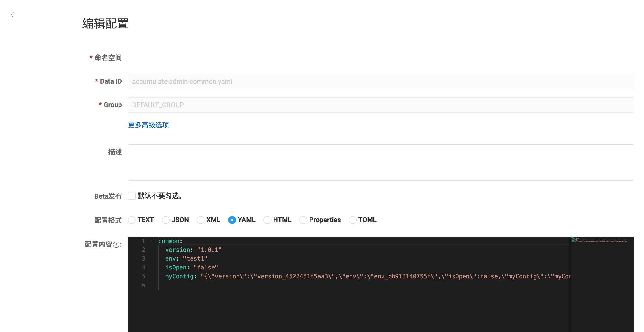This screenshot has height=332, width=644.
Task: Select TEXT config format
Action: (132, 220)
